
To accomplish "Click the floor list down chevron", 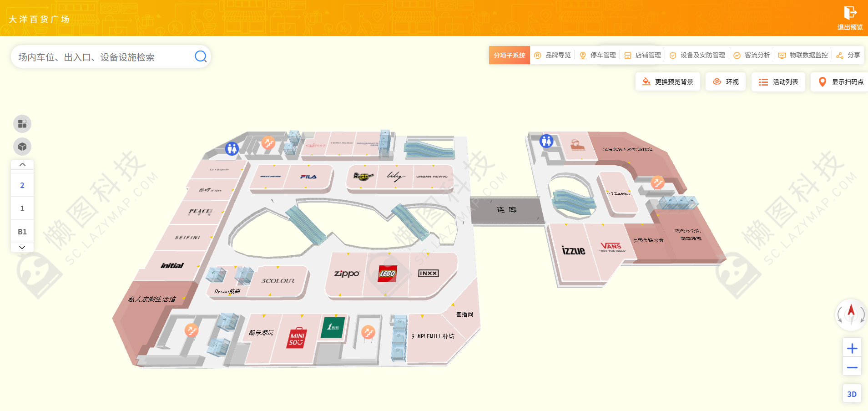I will tap(22, 247).
